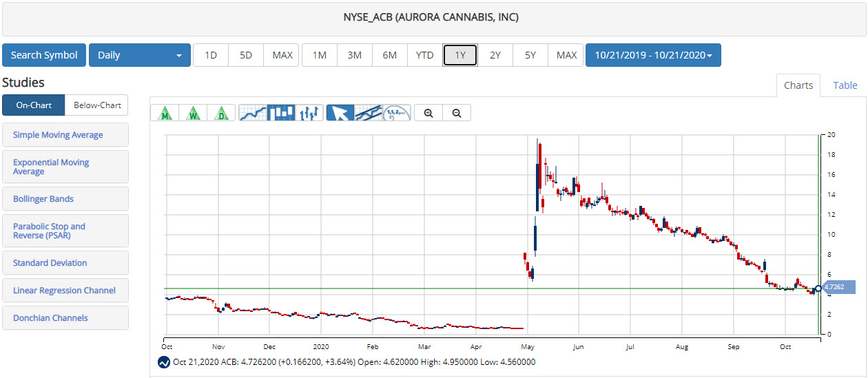
Task: Choose the 2Y time period
Action: tap(495, 55)
